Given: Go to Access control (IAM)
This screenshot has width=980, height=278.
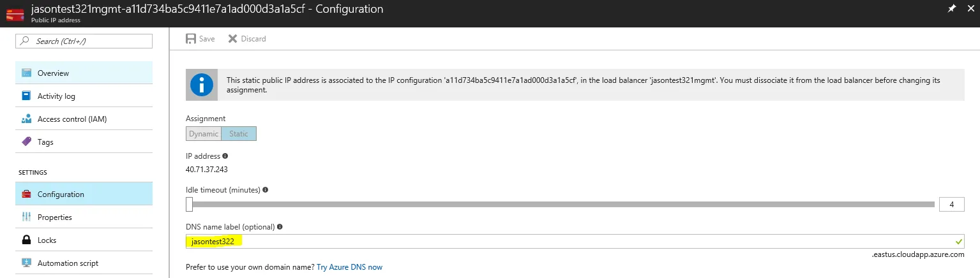Looking at the screenshot, I should coord(84,119).
